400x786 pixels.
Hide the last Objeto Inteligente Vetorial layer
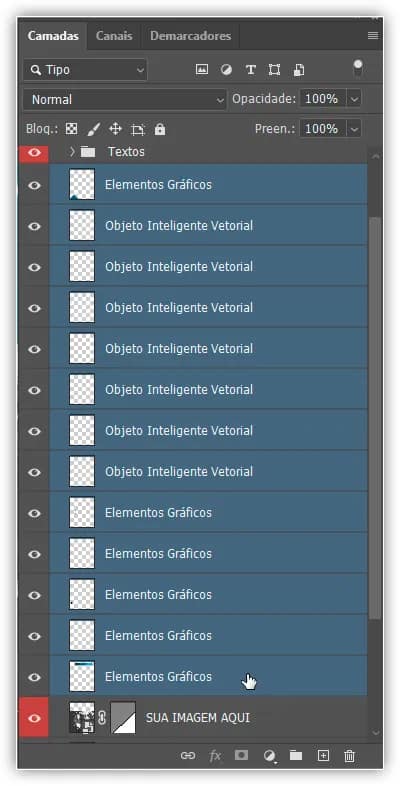coord(34,472)
